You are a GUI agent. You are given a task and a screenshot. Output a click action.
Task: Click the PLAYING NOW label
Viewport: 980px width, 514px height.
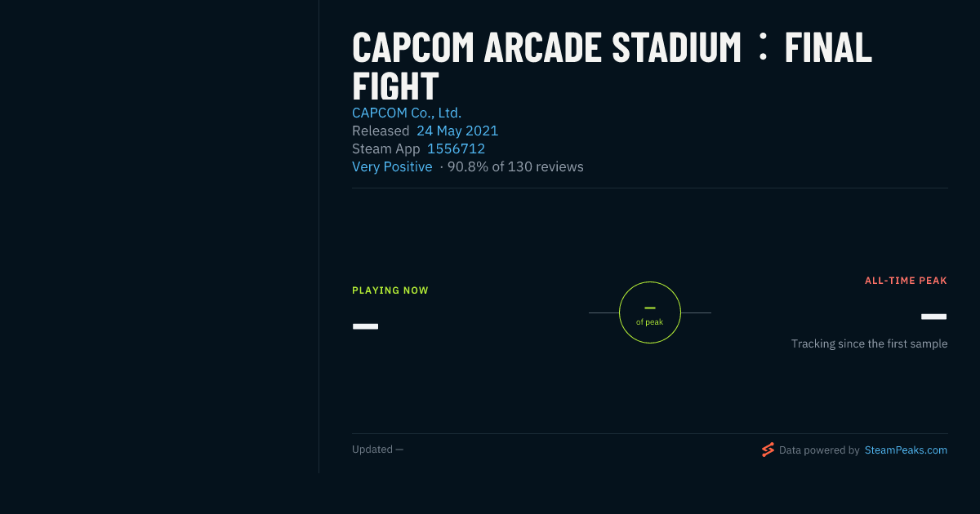[390, 290]
